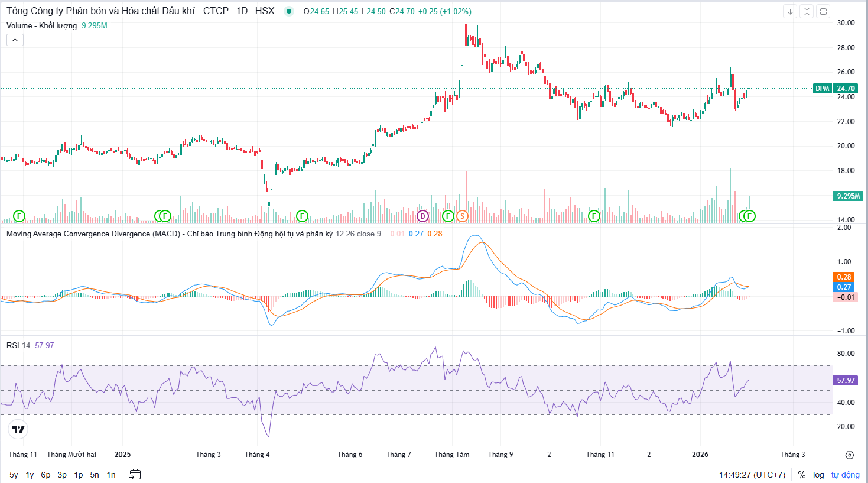This screenshot has width=868, height=483.
Task: Collapse the indicator legend with chevron button
Action: pyautogui.click(x=15, y=40)
